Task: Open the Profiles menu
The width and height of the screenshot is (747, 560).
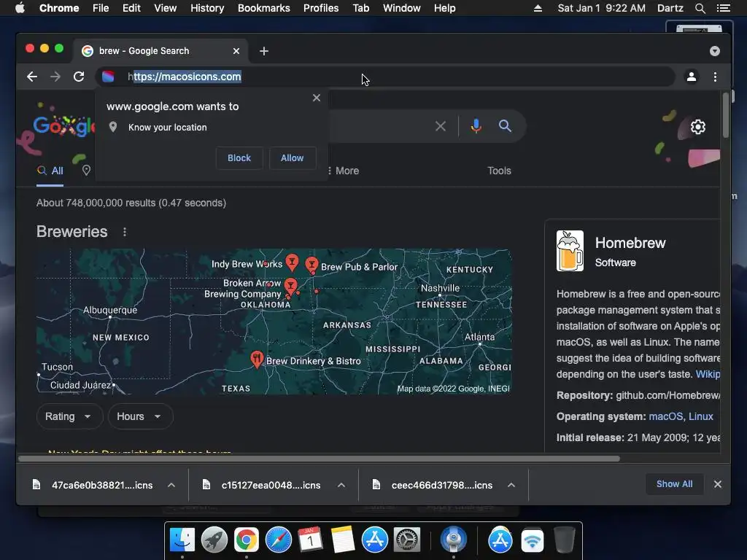Action: (x=321, y=8)
